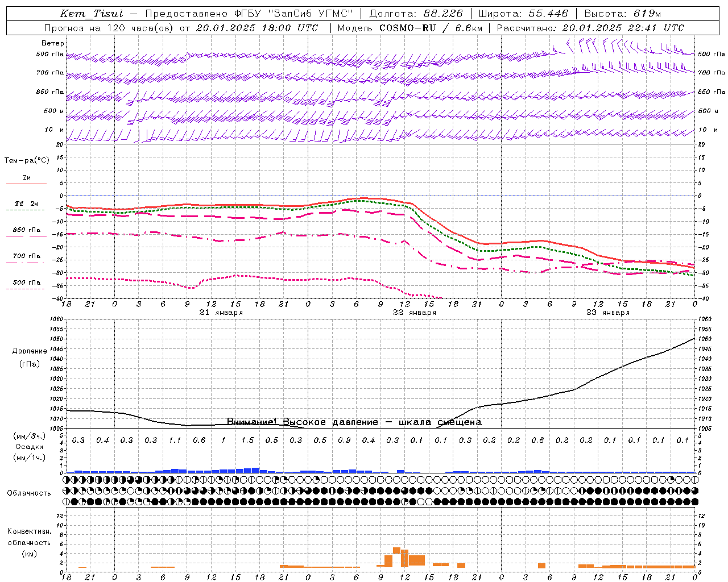The height and width of the screenshot is (582, 728).
Task: Click the '22 января' date label
Action: (415, 313)
